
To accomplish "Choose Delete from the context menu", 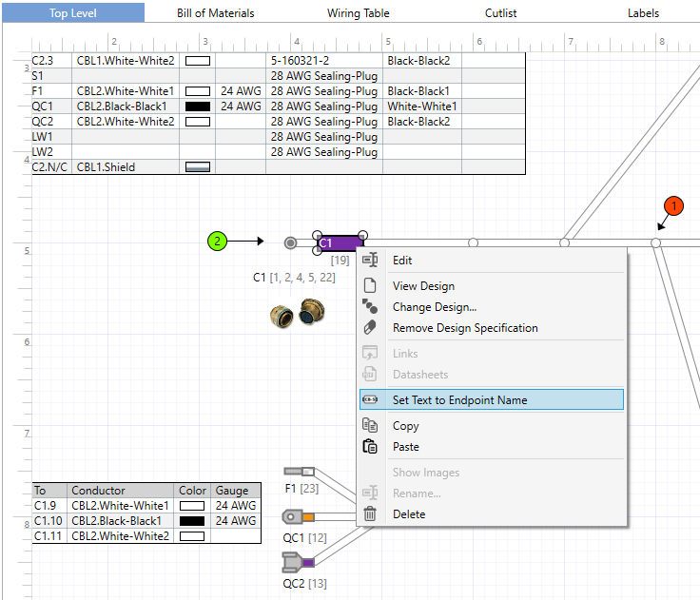I will click(492, 513).
